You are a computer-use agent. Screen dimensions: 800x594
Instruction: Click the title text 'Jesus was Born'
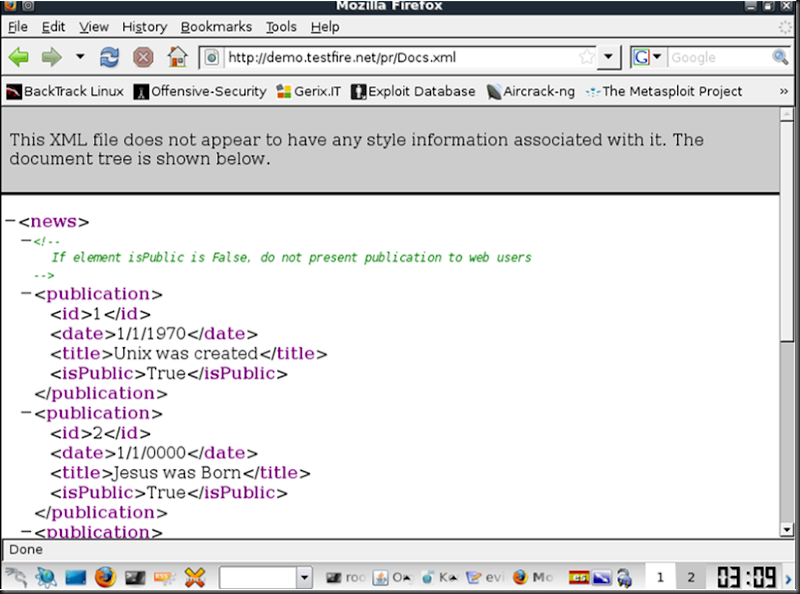coord(177,473)
